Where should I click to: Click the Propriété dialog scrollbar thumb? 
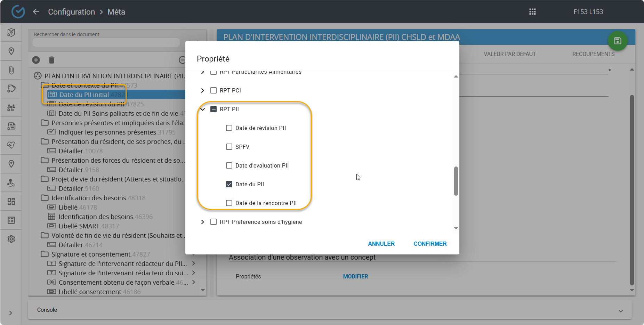pos(456,181)
